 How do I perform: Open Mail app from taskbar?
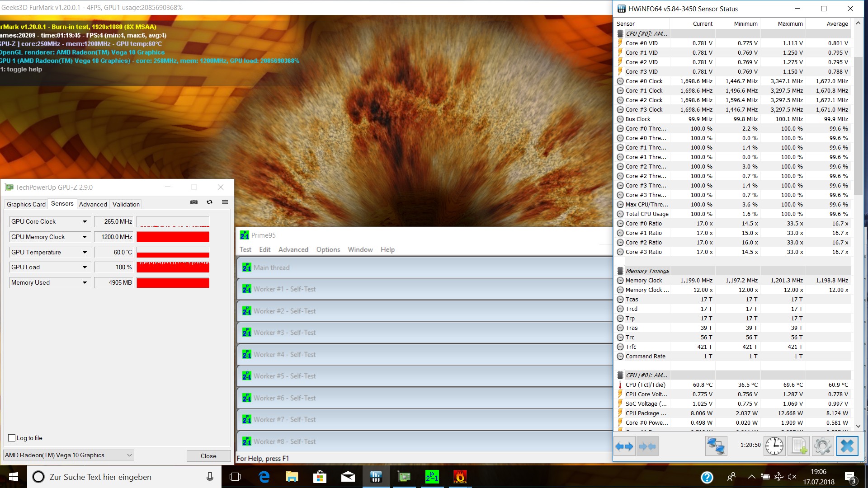point(348,477)
